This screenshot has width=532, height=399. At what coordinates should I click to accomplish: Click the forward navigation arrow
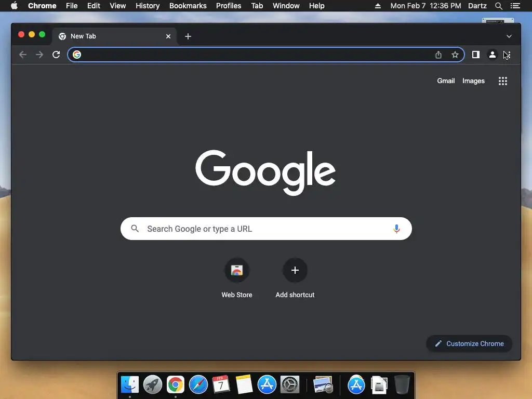39,55
